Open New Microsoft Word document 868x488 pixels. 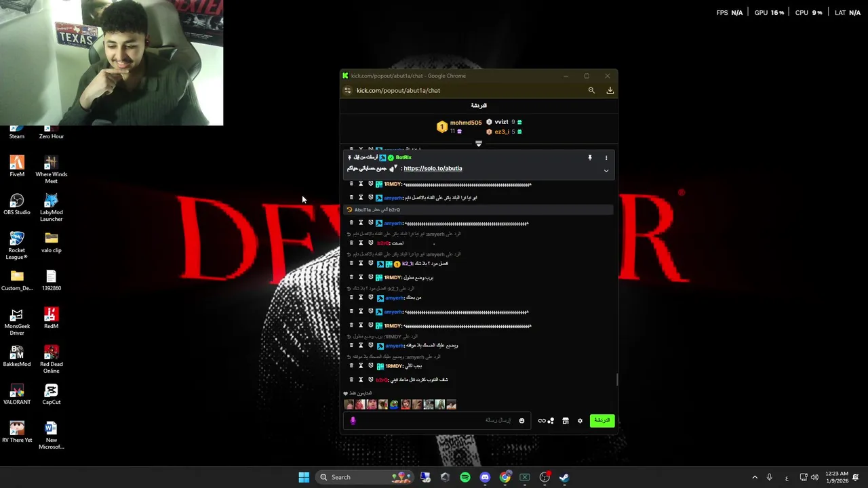[52, 435]
